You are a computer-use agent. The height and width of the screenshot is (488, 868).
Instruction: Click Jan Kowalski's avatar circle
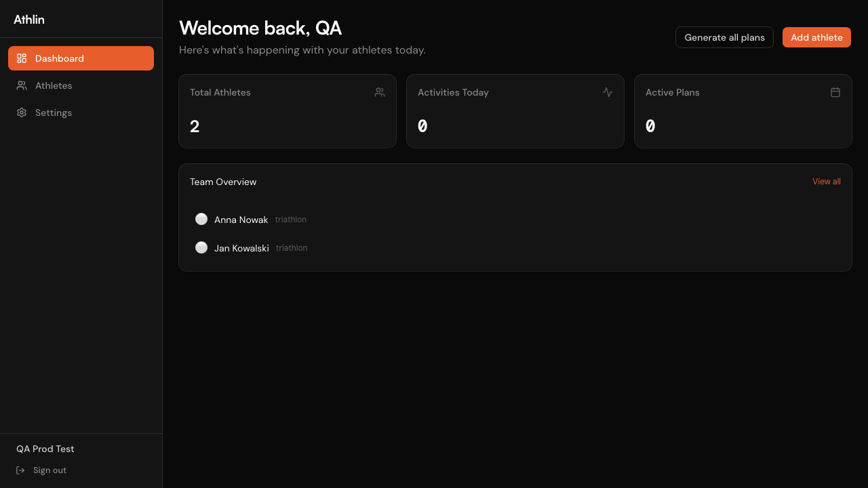click(201, 247)
